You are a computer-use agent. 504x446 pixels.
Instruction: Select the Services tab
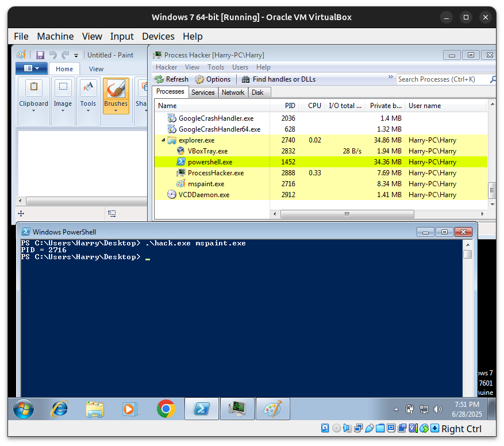point(203,93)
